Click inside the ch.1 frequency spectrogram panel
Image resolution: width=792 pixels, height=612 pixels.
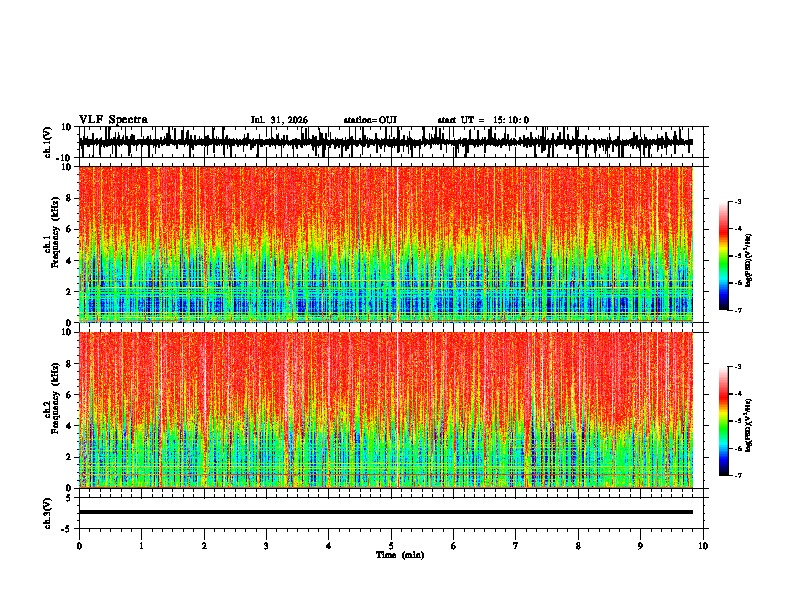click(x=385, y=244)
